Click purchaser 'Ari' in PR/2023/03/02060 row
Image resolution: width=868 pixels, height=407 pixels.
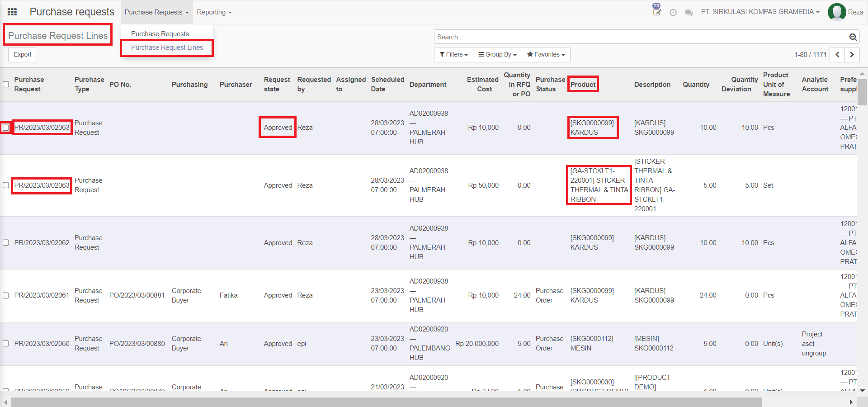click(x=224, y=343)
